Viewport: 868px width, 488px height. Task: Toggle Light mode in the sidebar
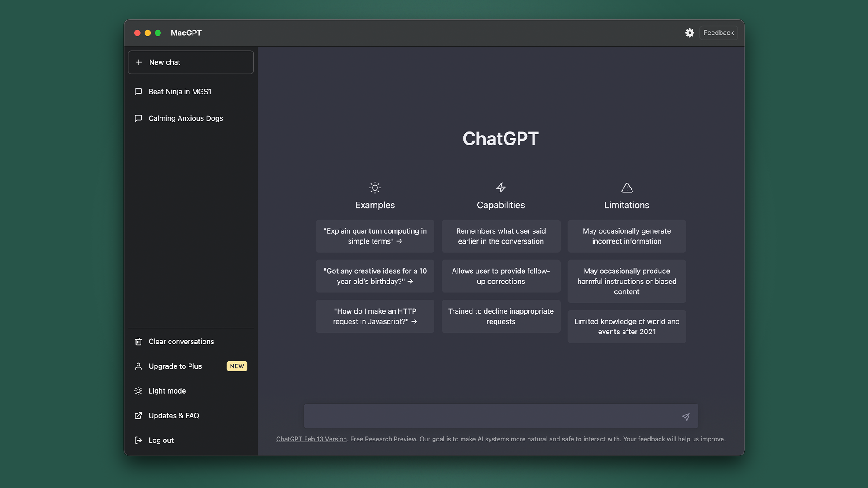point(167,391)
